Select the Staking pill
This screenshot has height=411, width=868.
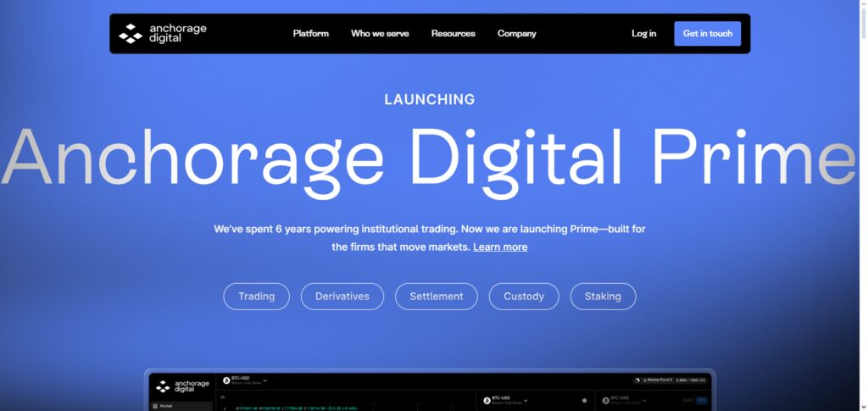[603, 297]
